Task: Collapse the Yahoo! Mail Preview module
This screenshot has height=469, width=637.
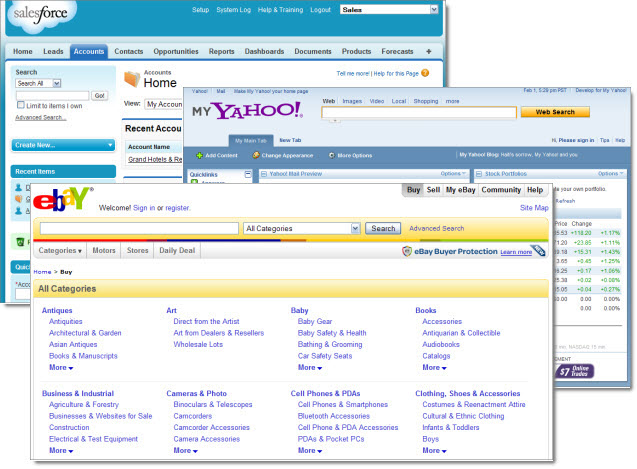Action: [x=263, y=174]
